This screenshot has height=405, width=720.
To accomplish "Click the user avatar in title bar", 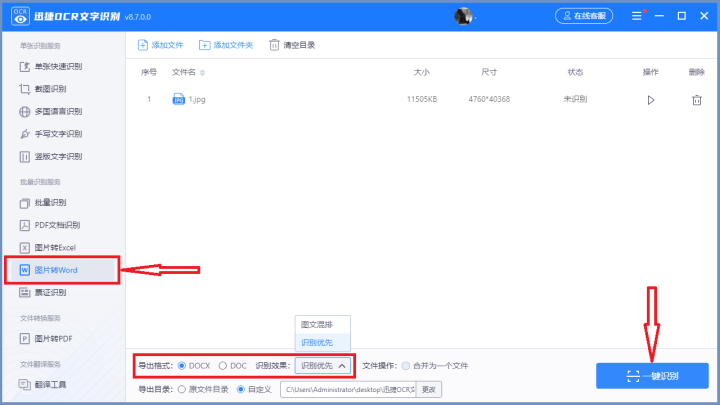I will click(463, 16).
